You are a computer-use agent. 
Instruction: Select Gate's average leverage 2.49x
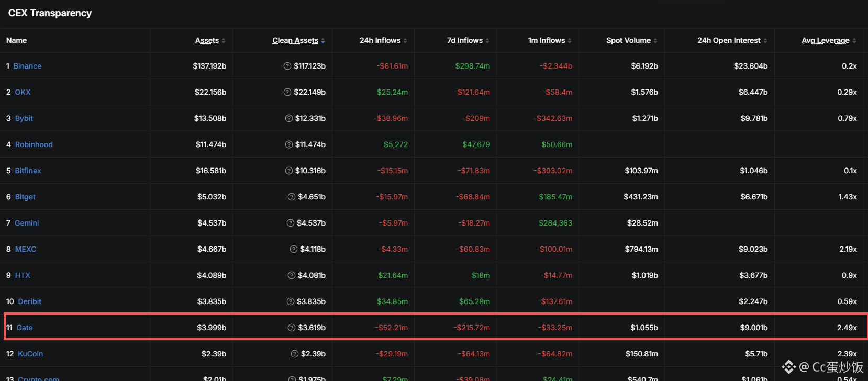pos(847,328)
